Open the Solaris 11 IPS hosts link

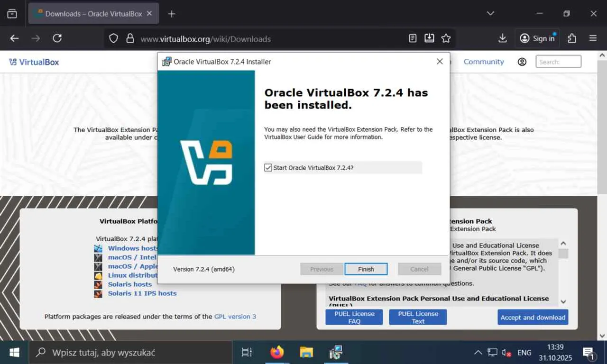(x=142, y=293)
